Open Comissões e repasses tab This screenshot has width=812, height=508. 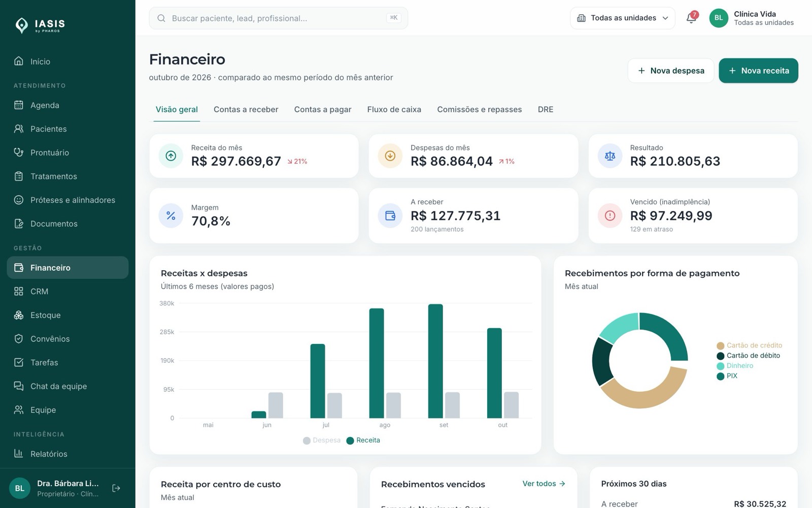(x=480, y=109)
